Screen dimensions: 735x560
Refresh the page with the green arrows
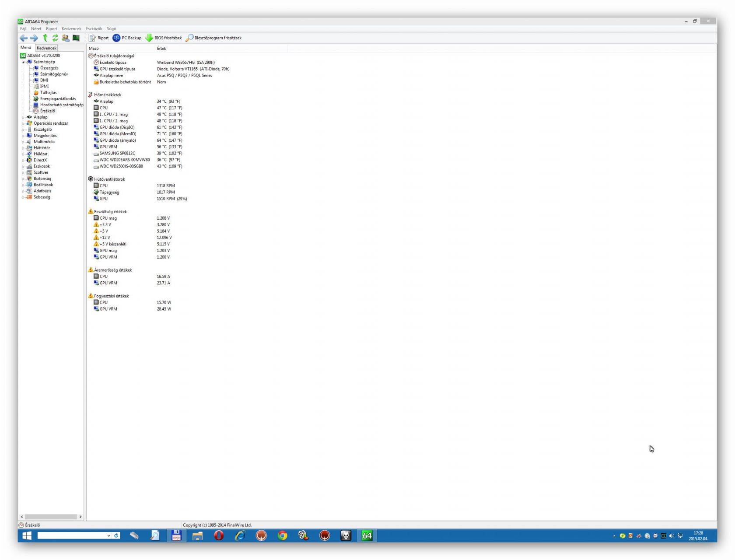pos(55,38)
